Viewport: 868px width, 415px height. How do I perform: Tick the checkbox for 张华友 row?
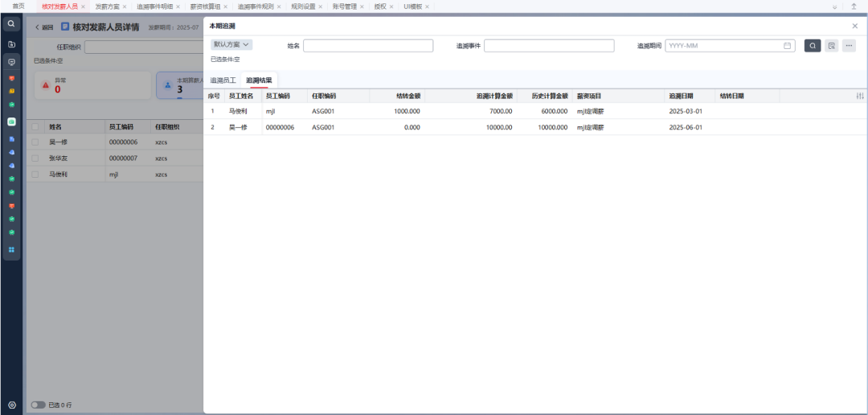coord(35,158)
